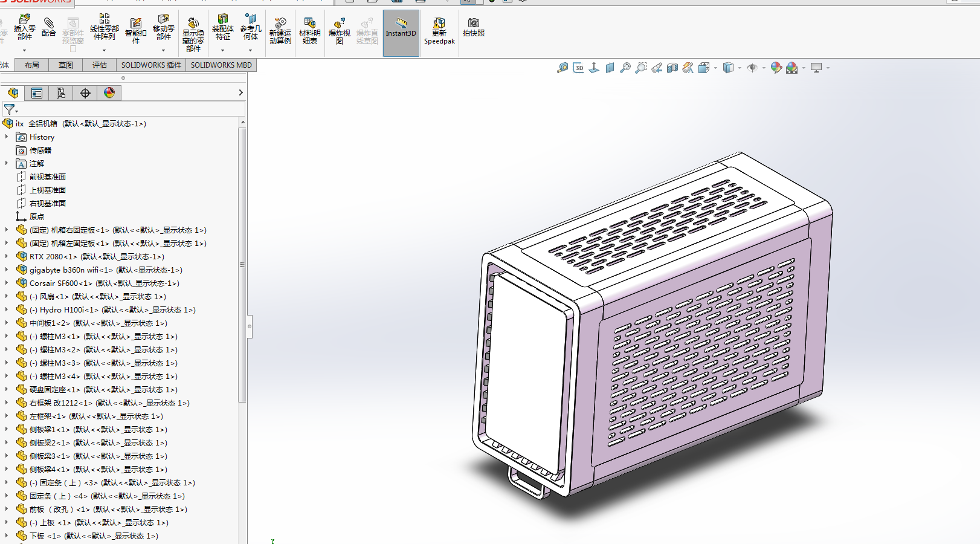
Task: Expand the RTX 2080<1> component
Action: (7, 256)
